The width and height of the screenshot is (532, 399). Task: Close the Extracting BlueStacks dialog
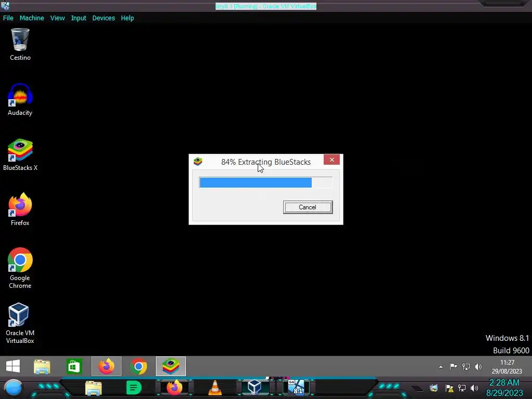click(331, 159)
